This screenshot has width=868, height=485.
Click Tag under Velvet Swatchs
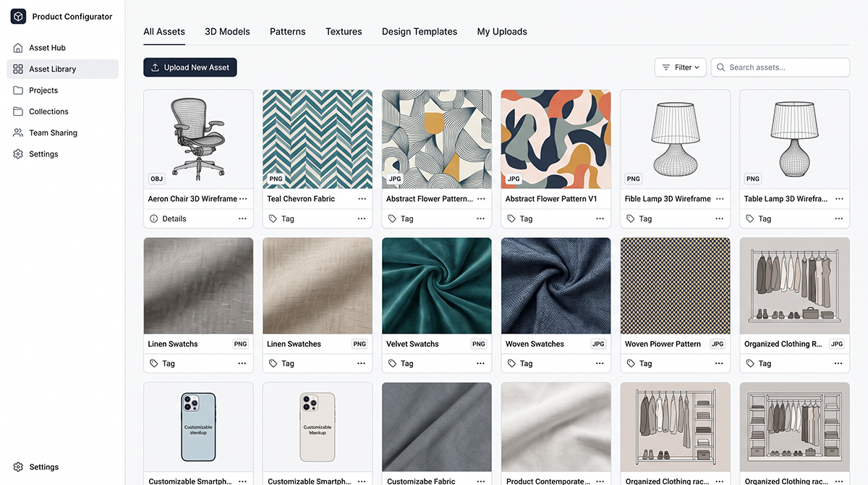(401, 363)
